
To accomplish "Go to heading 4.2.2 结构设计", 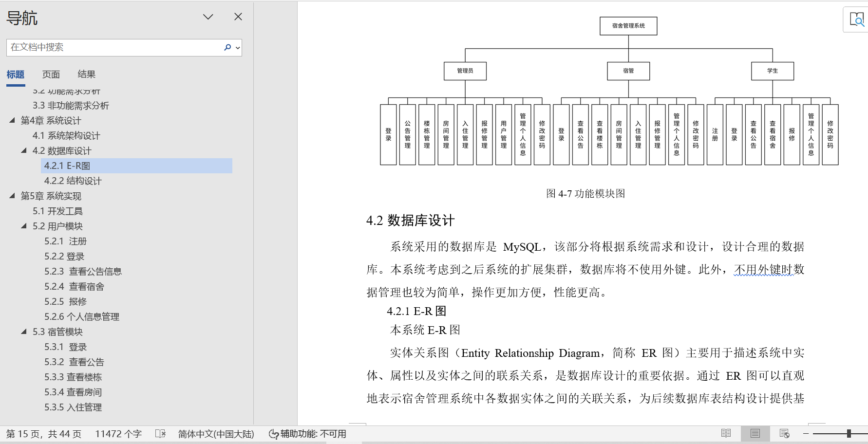I will pos(73,181).
